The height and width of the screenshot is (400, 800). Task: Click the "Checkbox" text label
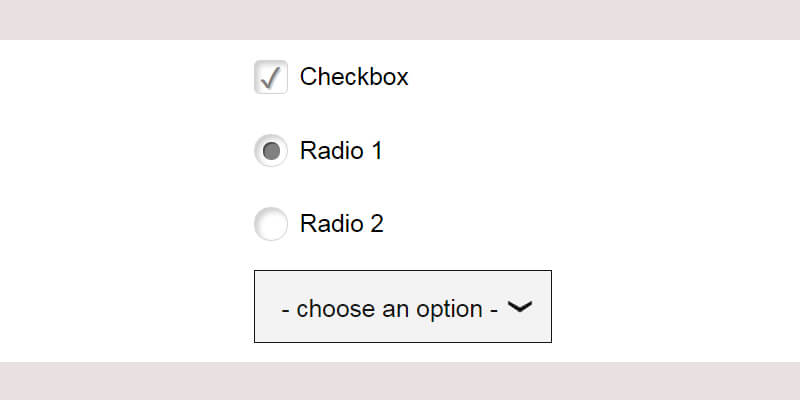coord(354,77)
